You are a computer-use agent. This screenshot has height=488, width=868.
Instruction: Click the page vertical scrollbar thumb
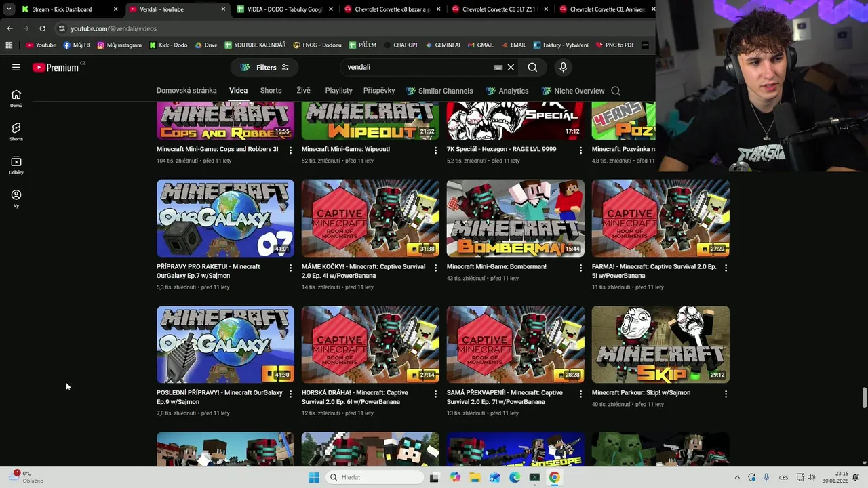point(864,398)
